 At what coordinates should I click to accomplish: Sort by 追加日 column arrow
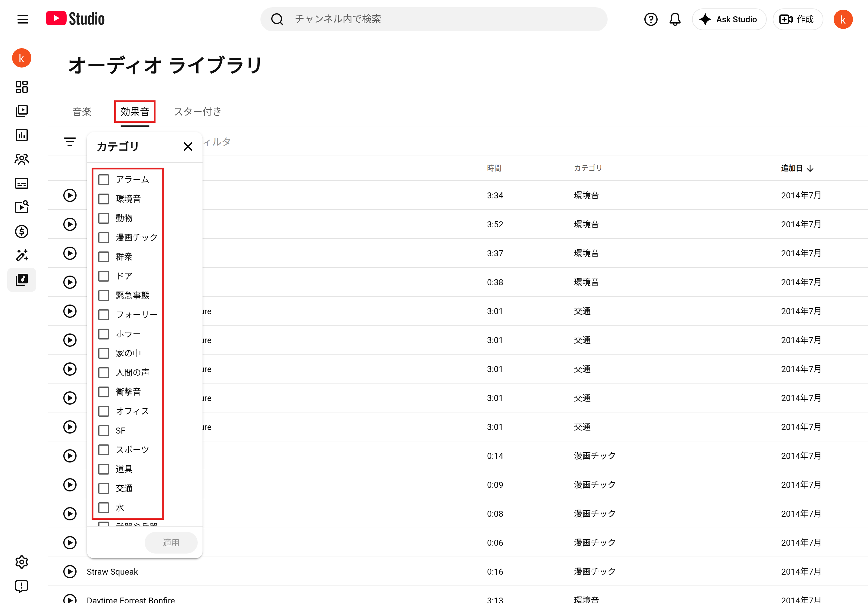pyautogui.click(x=810, y=169)
